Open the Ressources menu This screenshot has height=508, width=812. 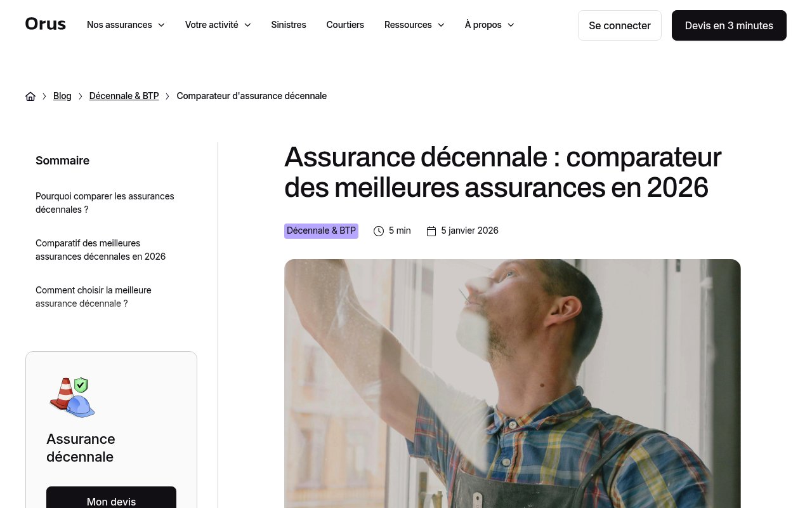pos(414,25)
